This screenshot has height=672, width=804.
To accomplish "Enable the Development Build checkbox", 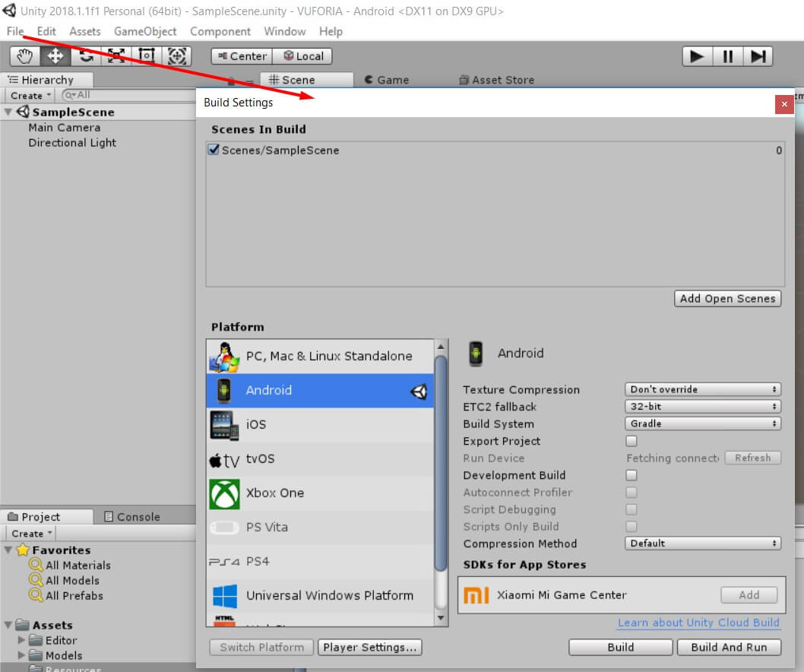I will [x=631, y=475].
